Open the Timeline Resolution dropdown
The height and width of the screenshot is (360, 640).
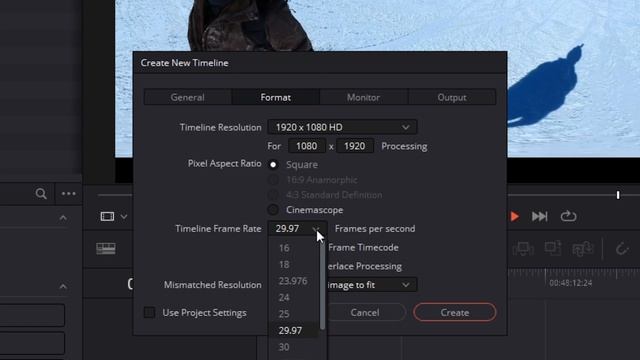[342, 127]
